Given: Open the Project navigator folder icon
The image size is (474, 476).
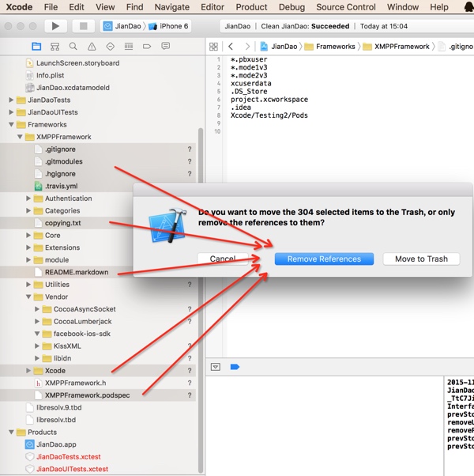Looking at the screenshot, I should pos(36,46).
